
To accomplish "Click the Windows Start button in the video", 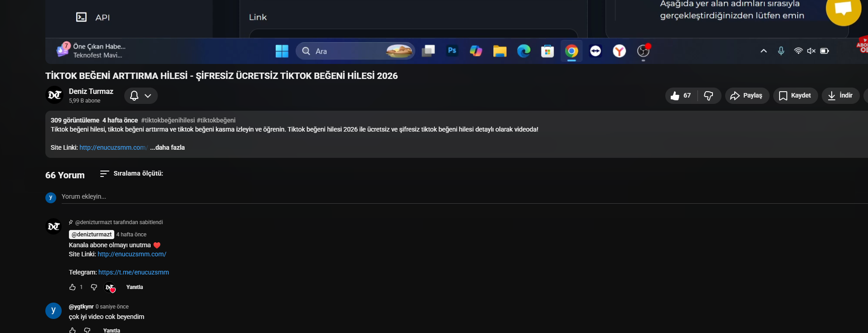I will pyautogui.click(x=282, y=51).
